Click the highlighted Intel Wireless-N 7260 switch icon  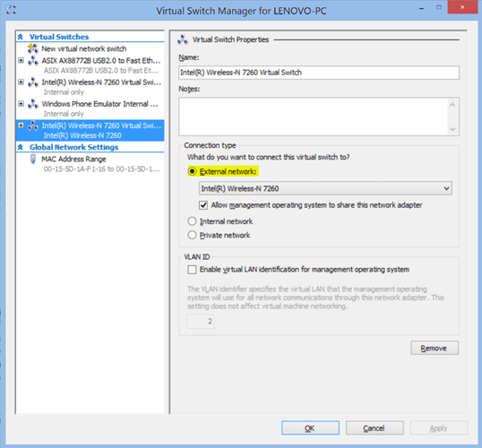(x=33, y=125)
